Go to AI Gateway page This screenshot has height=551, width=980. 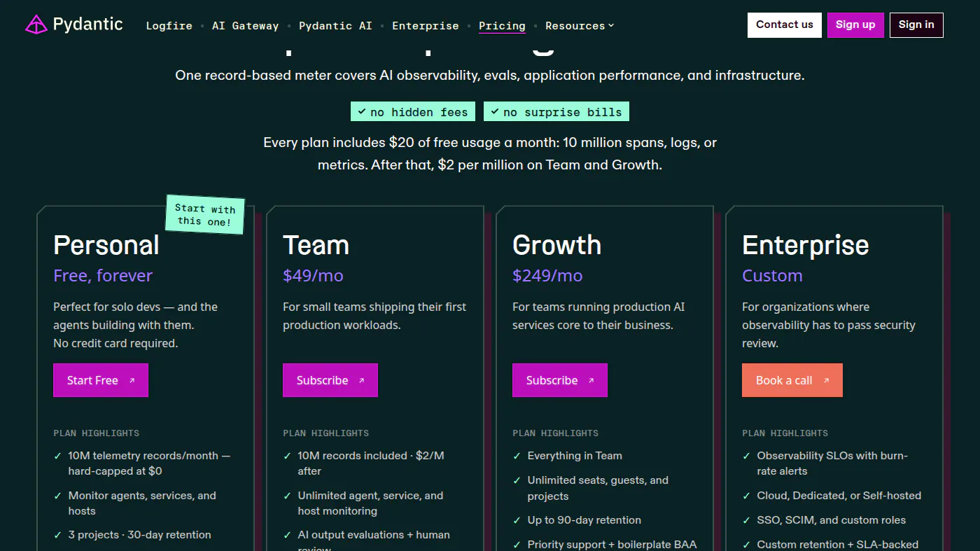click(x=246, y=26)
